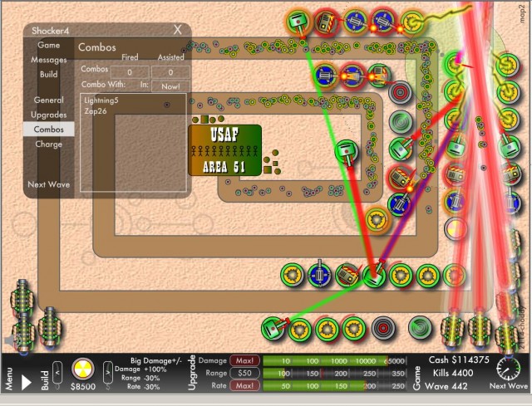Select Zap26 in the combo list

coord(96,110)
